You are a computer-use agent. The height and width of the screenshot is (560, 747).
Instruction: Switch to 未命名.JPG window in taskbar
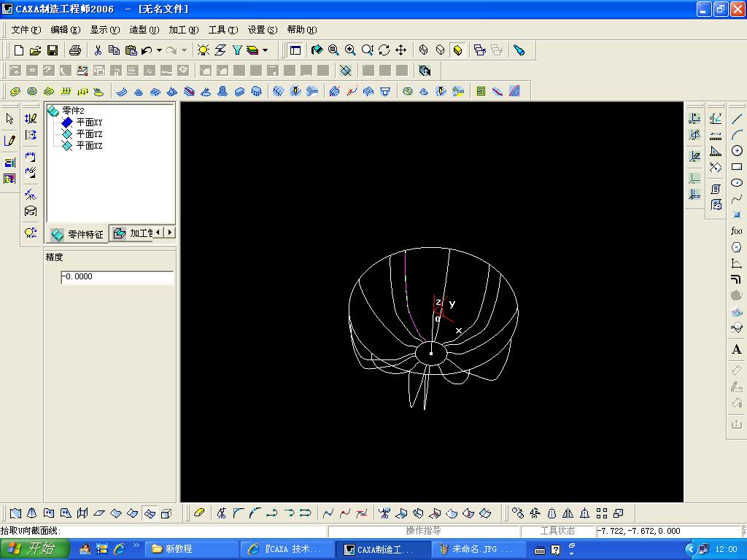tap(479, 549)
